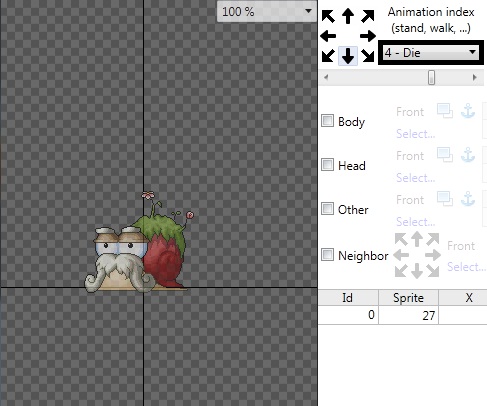Click the slider's left arrow
This screenshot has height=406, width=487.
(326, 78)
